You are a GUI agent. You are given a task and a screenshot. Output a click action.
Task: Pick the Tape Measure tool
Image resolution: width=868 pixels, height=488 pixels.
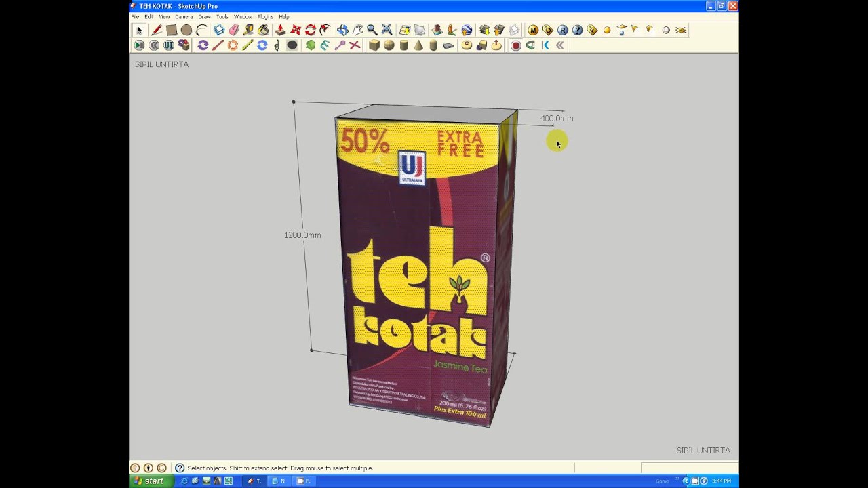click(248, 30)
